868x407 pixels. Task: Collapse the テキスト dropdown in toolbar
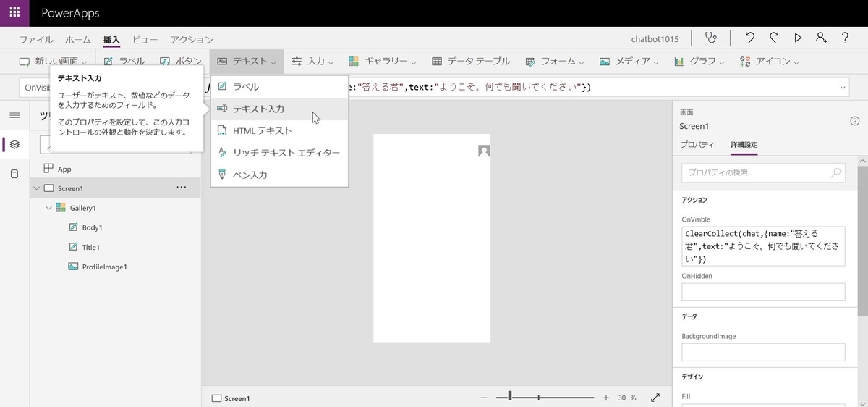(247, 62)
